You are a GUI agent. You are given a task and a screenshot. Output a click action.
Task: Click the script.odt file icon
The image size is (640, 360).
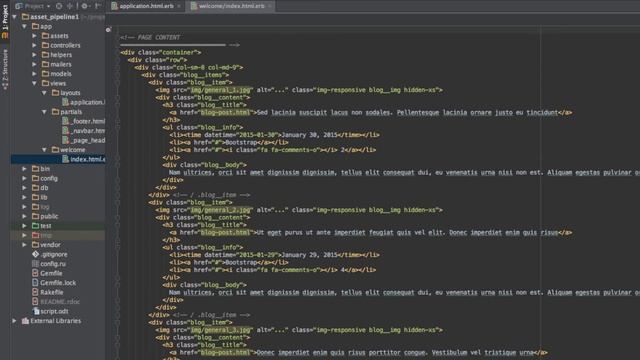(x=36, y=311)
